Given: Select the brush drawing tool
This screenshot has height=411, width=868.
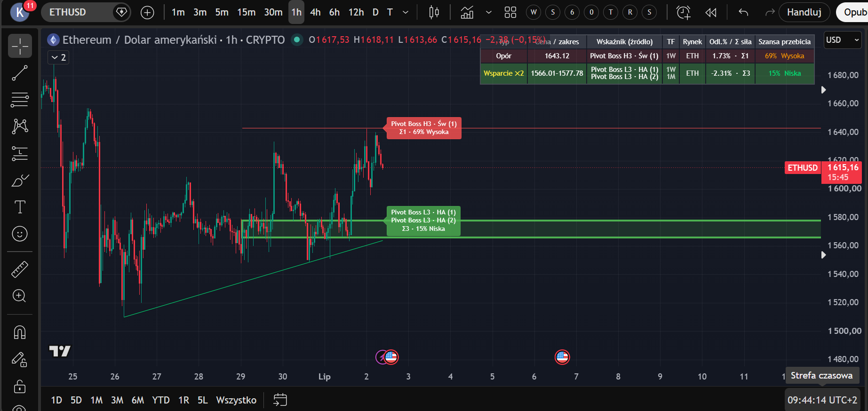Looking at the screenshot, I should coord(20,181).
